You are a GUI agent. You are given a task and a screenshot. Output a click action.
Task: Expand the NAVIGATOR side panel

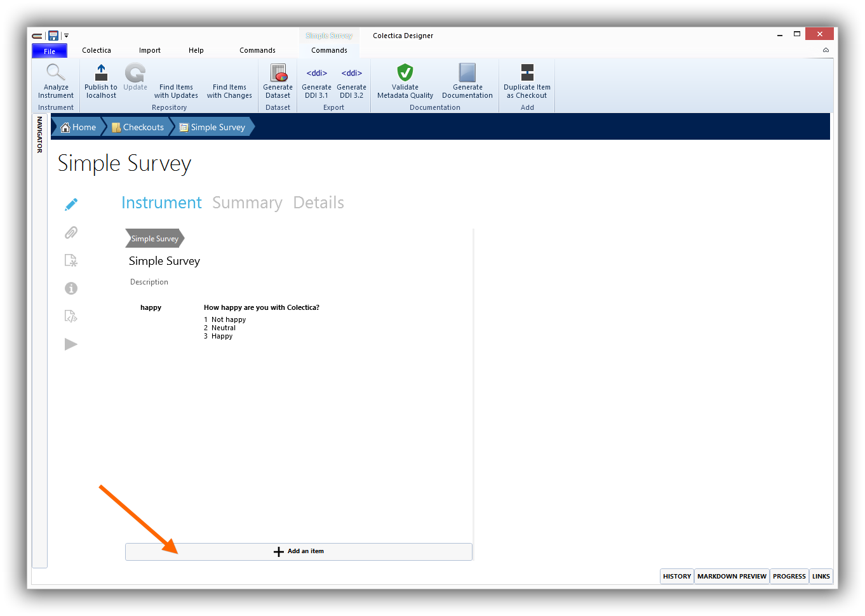(39, 135)
